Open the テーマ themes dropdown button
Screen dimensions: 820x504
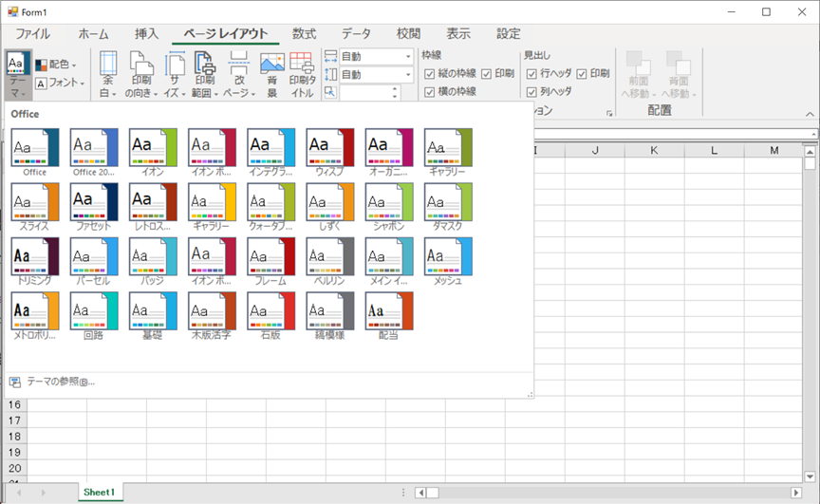(19, 75)
